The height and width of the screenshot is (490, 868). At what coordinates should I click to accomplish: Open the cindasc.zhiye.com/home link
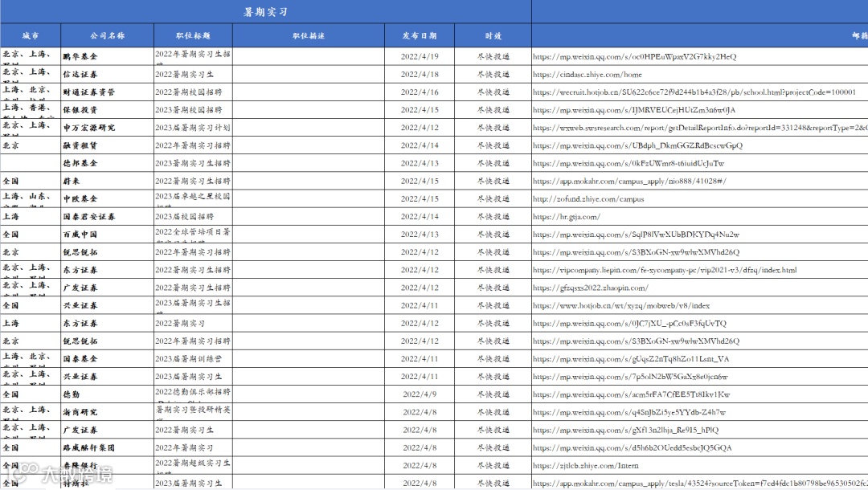tap(588, 75)
